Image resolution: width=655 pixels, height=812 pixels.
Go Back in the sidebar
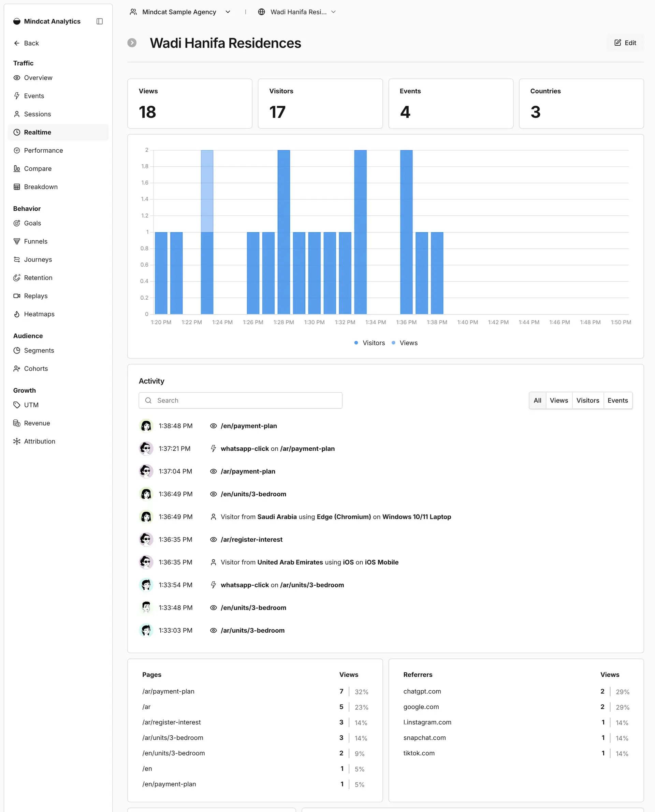[x=26, y=43]
